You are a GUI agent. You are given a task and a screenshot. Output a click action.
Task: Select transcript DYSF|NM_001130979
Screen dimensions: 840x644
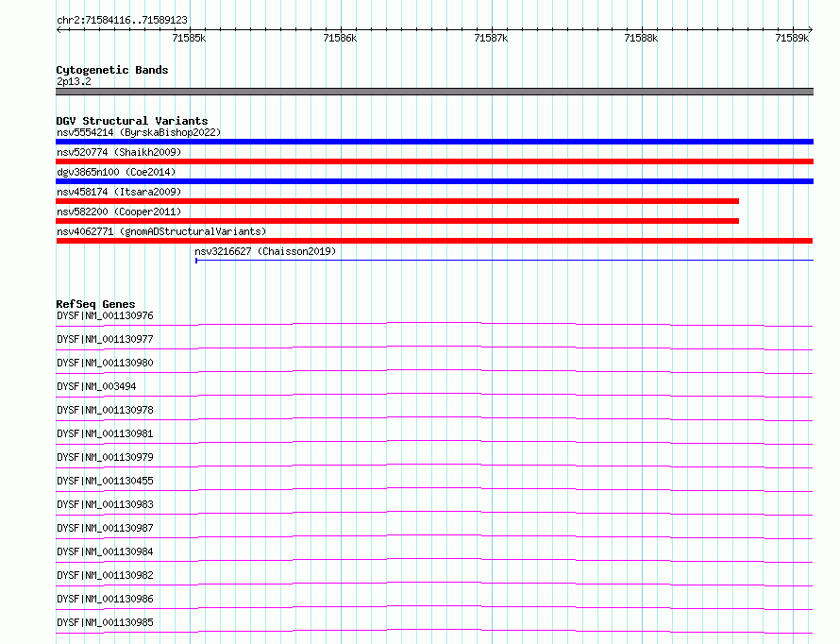coord(105,457)
